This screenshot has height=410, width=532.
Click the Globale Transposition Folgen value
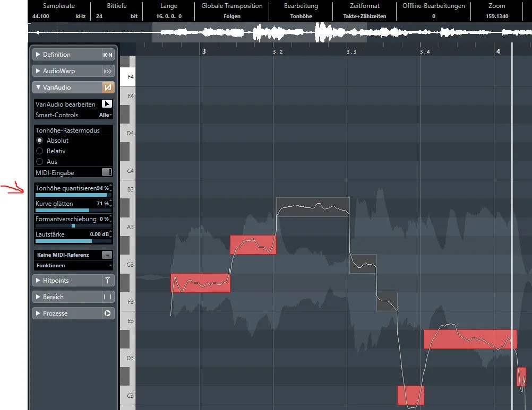232,16
